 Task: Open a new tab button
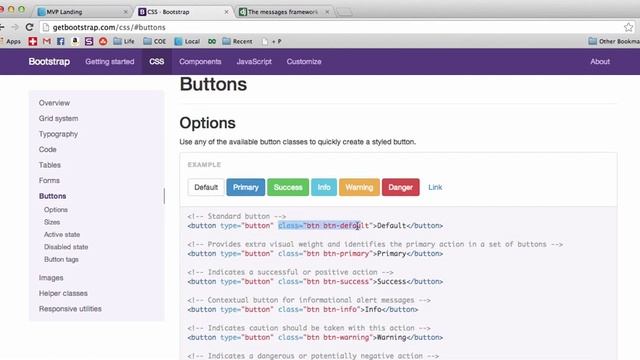click(344, 12)
